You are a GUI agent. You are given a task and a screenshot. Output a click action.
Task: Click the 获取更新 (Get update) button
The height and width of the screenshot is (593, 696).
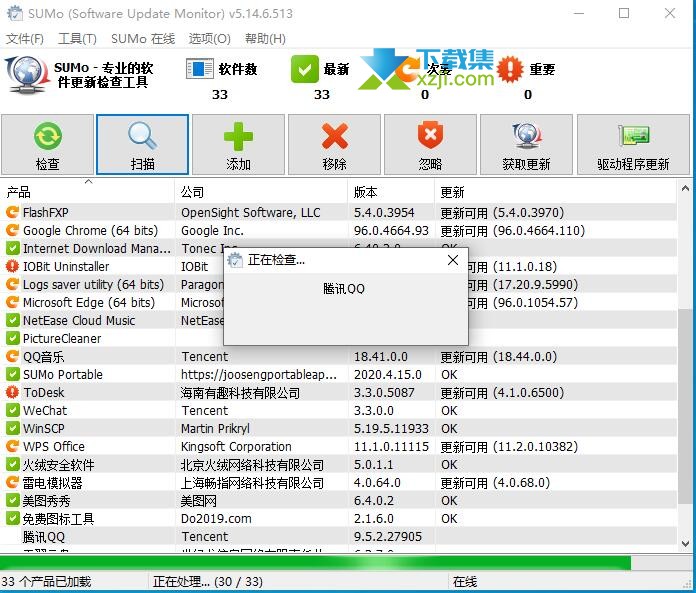[526, 145]
